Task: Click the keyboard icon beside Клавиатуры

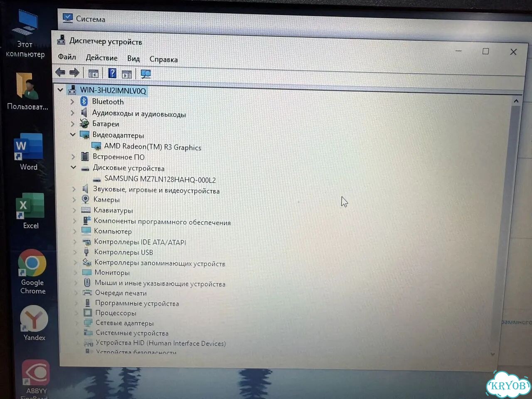Action: click(86, 210)
